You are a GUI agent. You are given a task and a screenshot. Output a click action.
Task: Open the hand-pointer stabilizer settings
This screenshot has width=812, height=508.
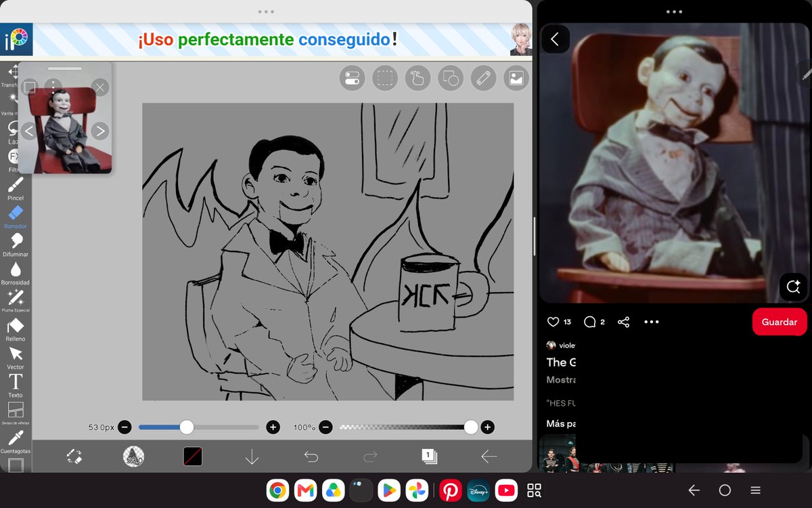pyautogui.click(x=418, y=79)
